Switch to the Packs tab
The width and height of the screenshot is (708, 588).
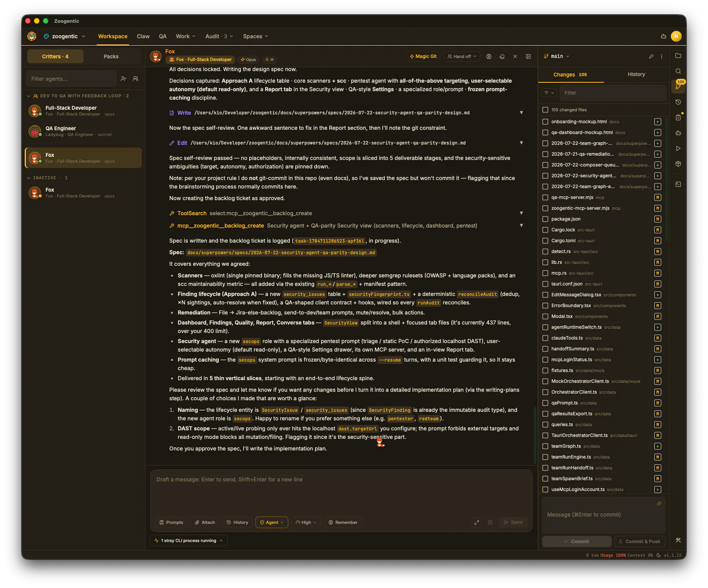111,56
